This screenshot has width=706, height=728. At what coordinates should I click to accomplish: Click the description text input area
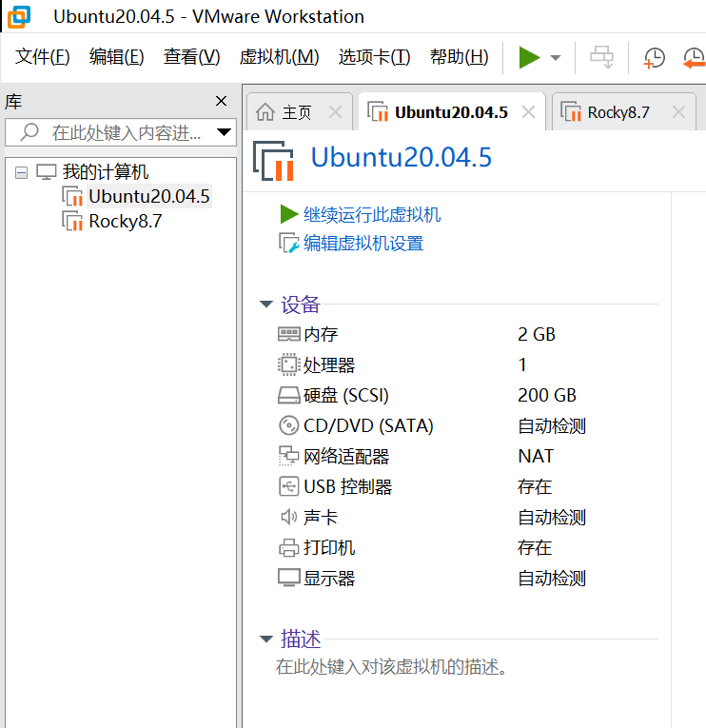(x=393, y=667)
